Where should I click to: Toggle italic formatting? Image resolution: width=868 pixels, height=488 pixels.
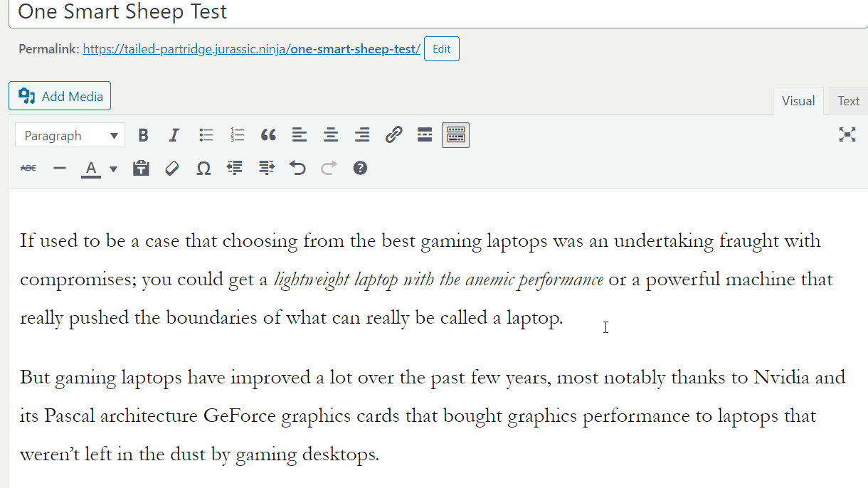coord(174,135)
